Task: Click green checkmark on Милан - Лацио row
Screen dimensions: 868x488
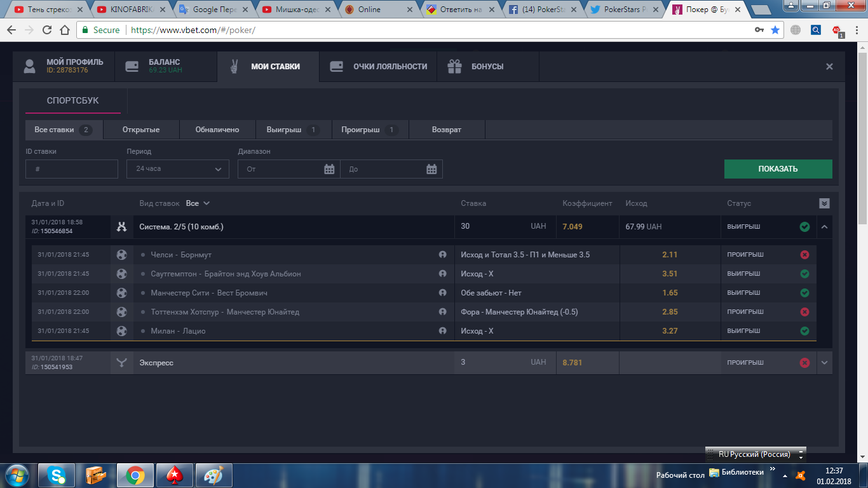Action: [804, 331]
